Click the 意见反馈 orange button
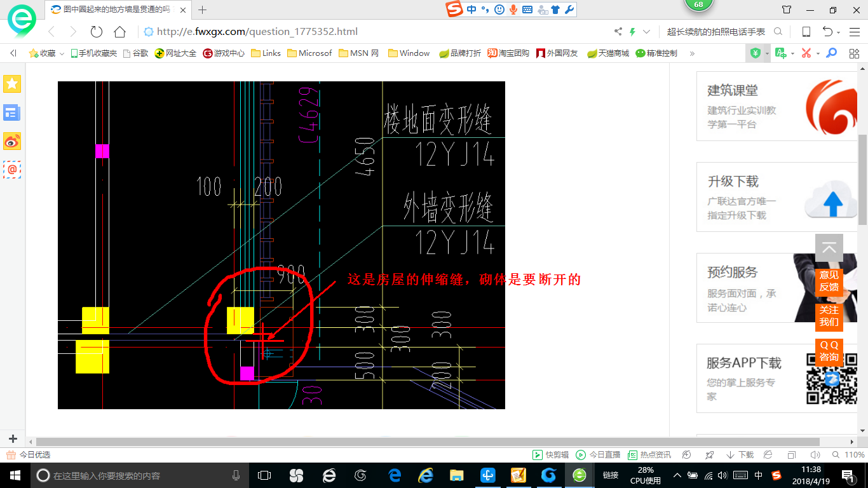Viewport: 868px width, 488px height. pos(829,281)
